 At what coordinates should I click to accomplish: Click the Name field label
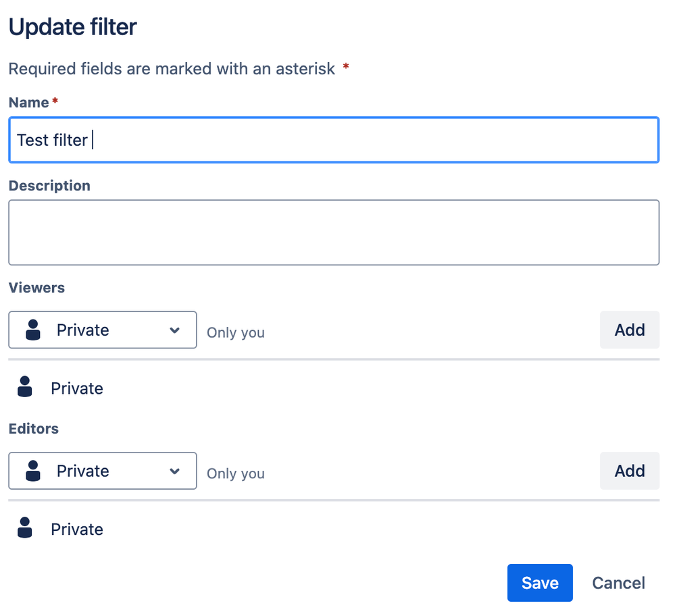pos(29,103)
